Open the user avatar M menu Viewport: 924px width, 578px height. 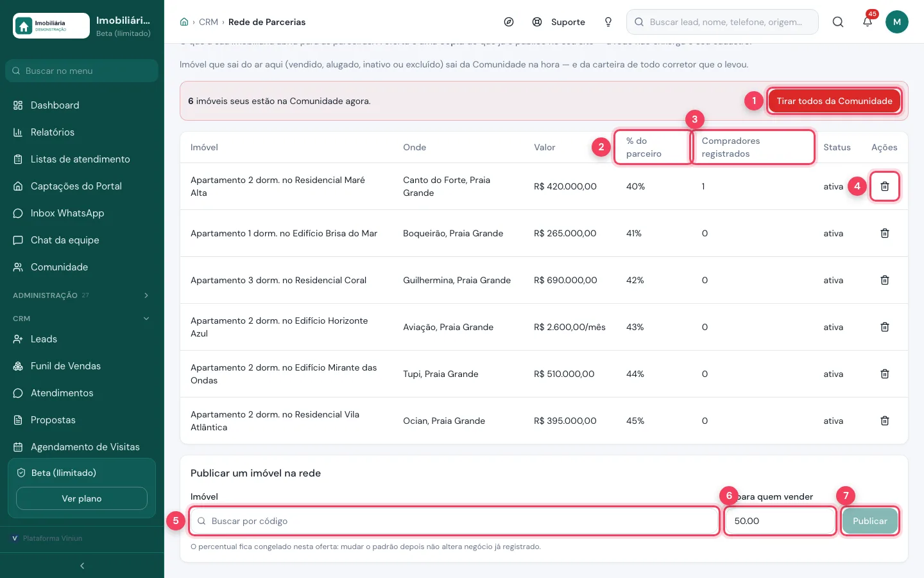(x=897, y=22)
